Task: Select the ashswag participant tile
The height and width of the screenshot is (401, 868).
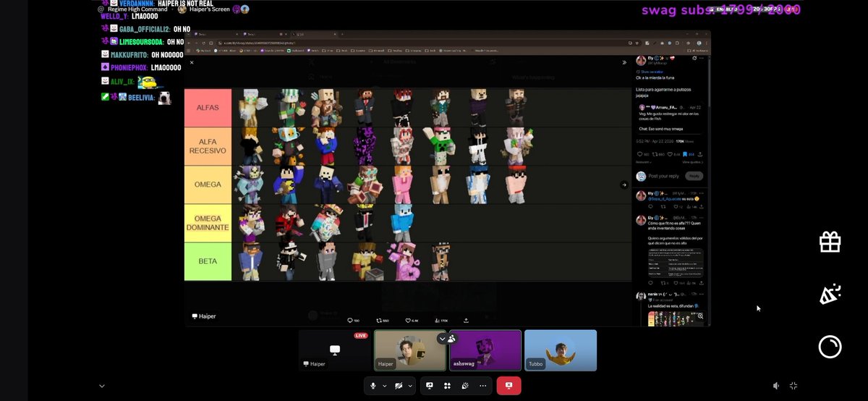Action: pos(485,350)
